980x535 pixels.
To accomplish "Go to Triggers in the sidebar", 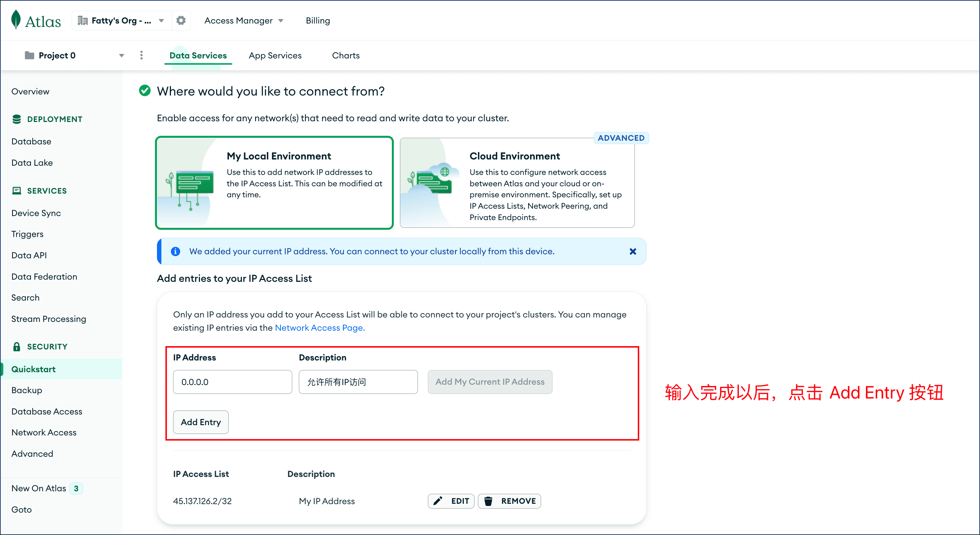I will pyautogui.click(x=28, y=234).
